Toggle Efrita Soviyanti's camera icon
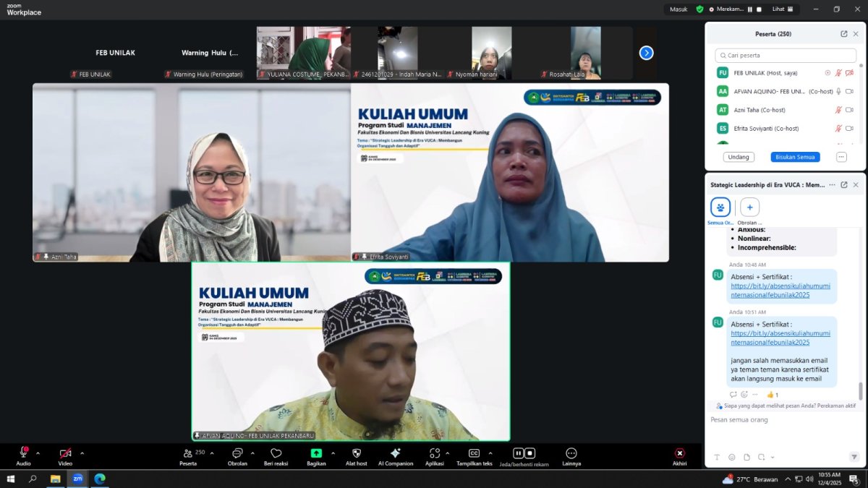Image resolution: width=868 pixels, height=488 pixels. (850, 129)
